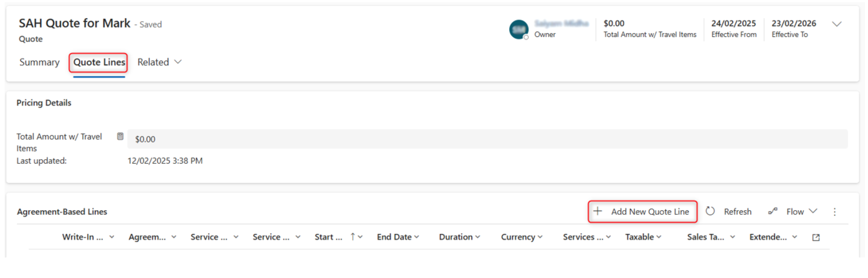Viewport: 868px width, 278px height.
Task: Click the Flow connector icon
Action: 773,211
